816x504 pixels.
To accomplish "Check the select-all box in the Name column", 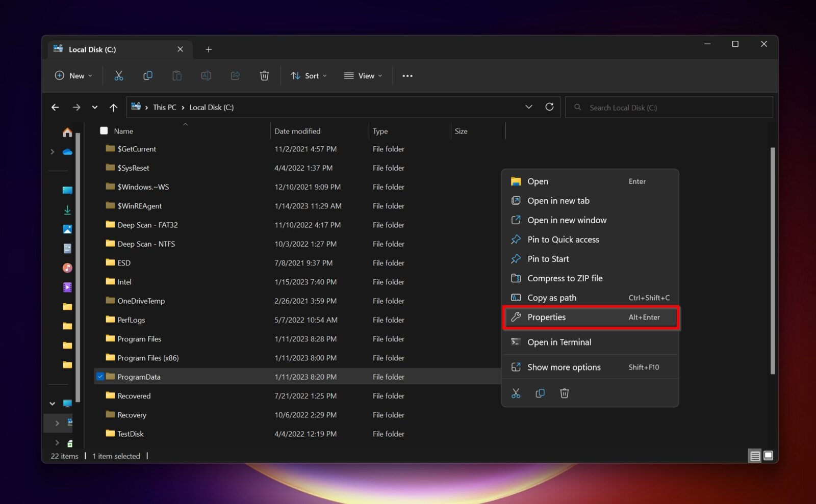I will click(104, 130).
